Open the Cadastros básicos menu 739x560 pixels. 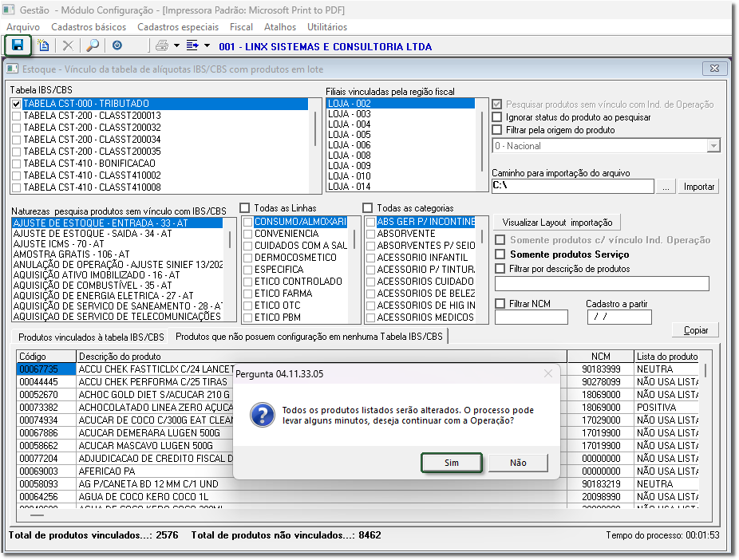89,27
